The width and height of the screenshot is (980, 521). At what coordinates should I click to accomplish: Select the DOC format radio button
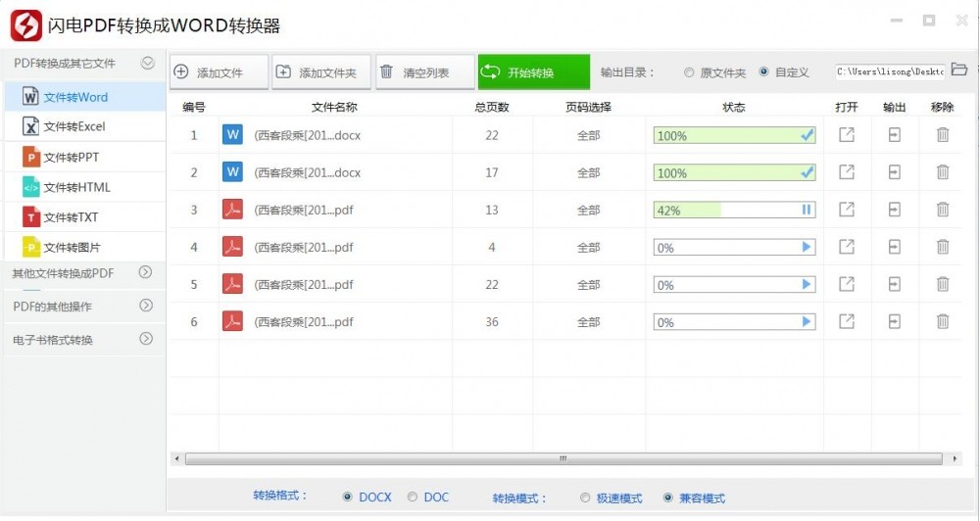[x=413, y=497]
